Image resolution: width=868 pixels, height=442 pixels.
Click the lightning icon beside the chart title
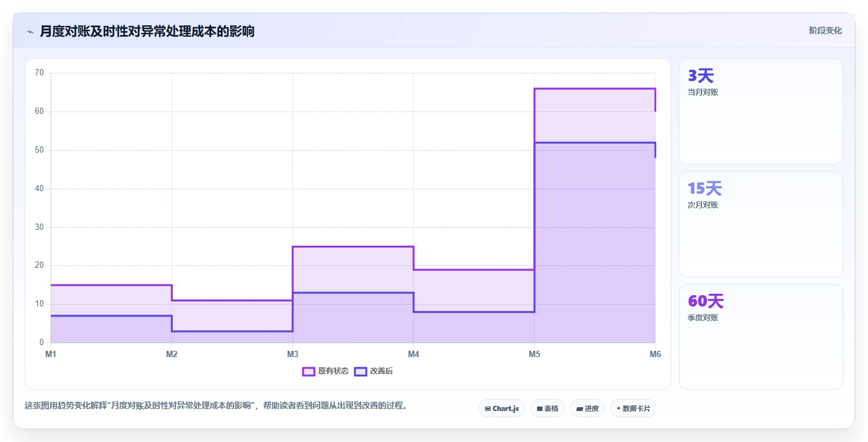click(30, 31)
